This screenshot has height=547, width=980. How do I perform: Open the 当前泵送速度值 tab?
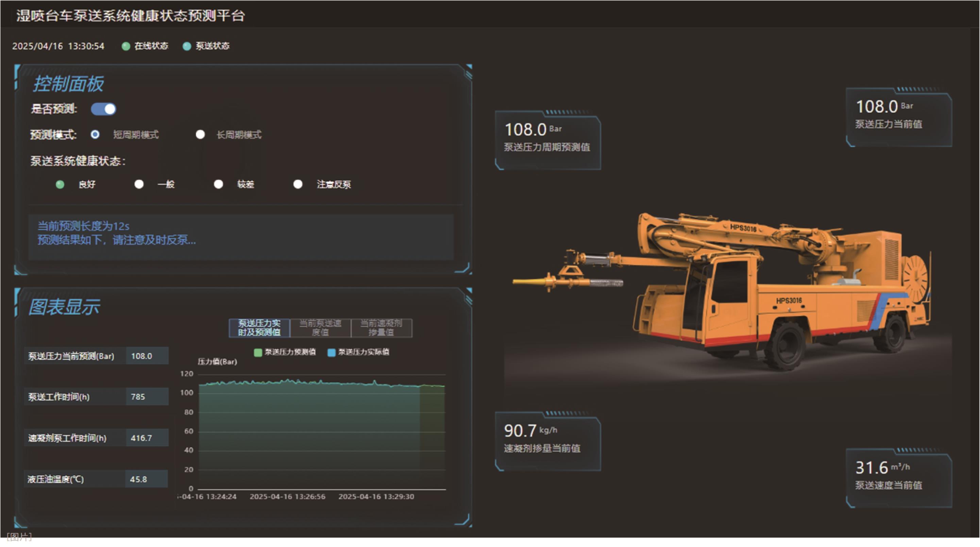click(320, 327)
